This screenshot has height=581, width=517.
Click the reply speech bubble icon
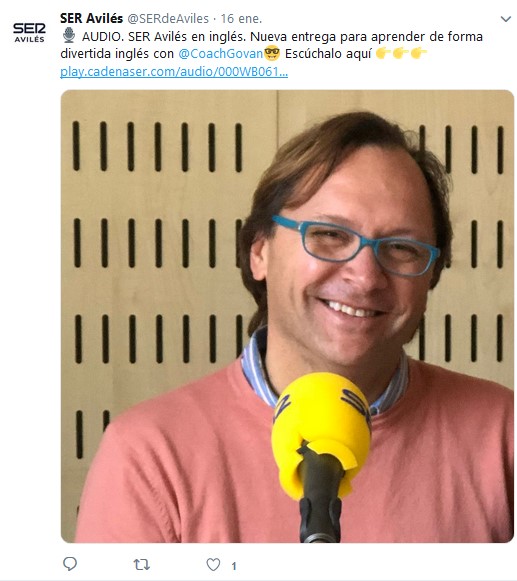[70, 564]
